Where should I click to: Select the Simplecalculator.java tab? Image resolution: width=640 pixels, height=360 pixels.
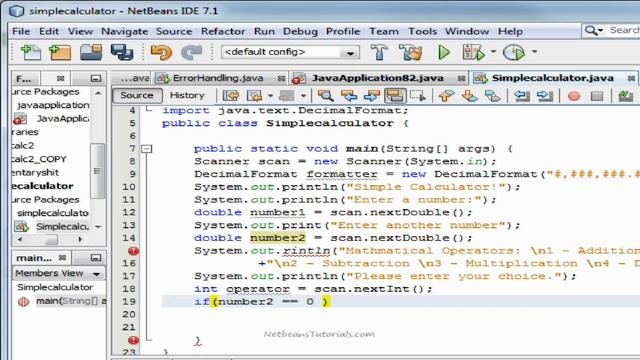(552, 78)
